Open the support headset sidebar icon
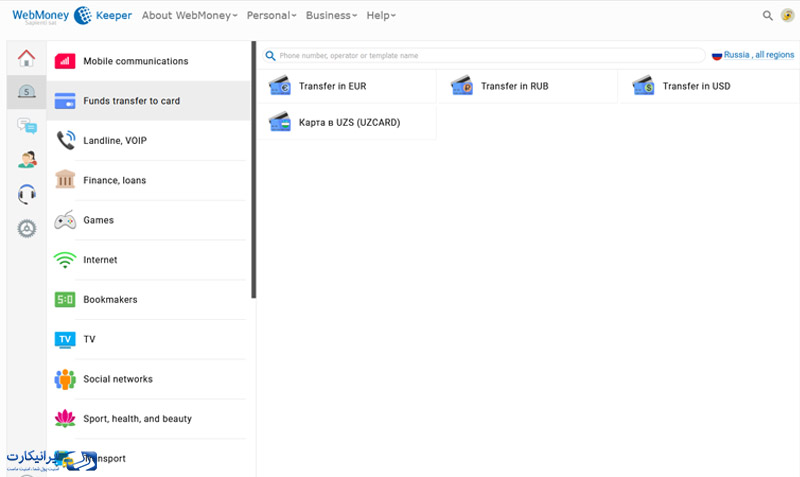The width and height of the screenshot is (800, 477). [27, 194]
